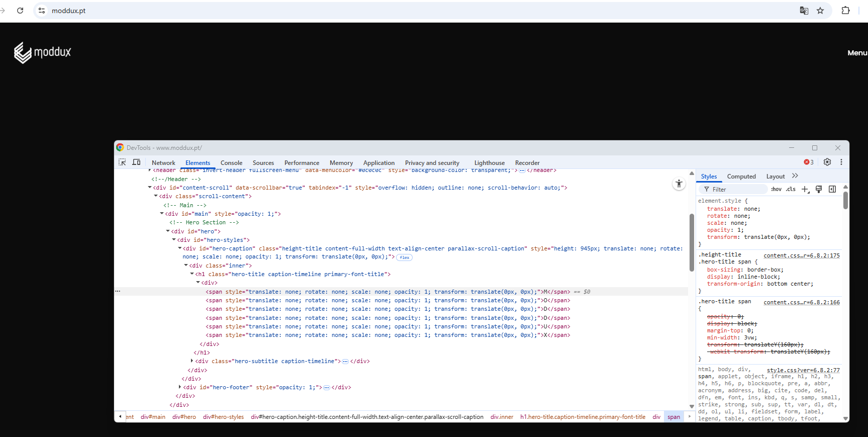Expand the div.hero-subtitle node
868x437 pixels.
click(192, 361)
